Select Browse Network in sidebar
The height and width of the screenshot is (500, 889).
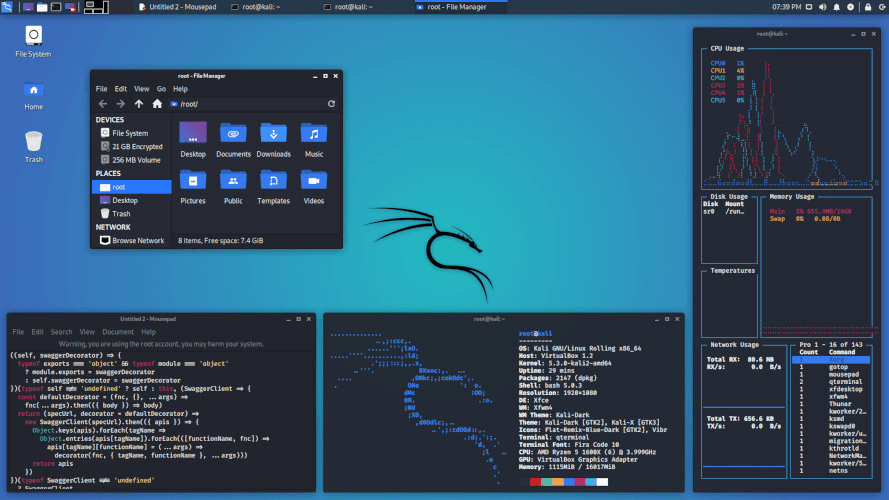pos(137,241)
